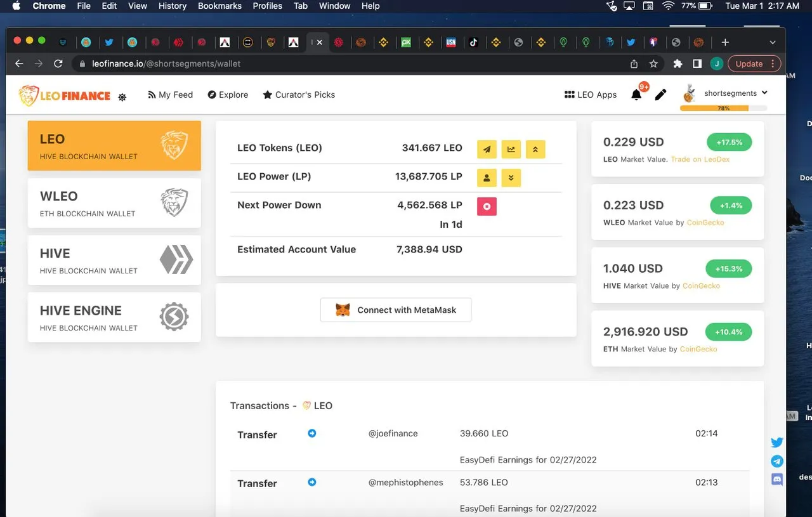Select the LEO Hive blockchain wallet tab
The width and height of the screenshot is (812, 517).
click(114, 146)
